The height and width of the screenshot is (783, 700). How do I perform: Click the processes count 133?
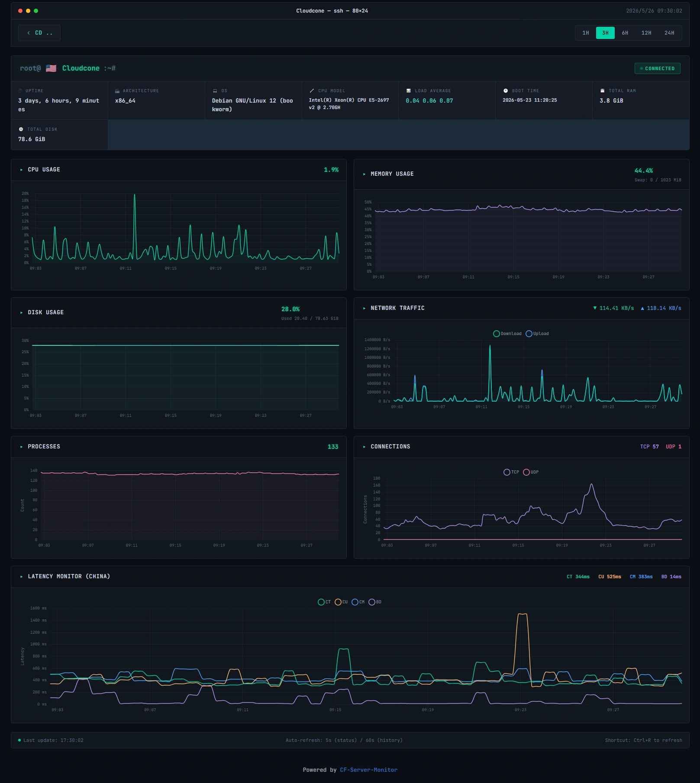point(333,447)
